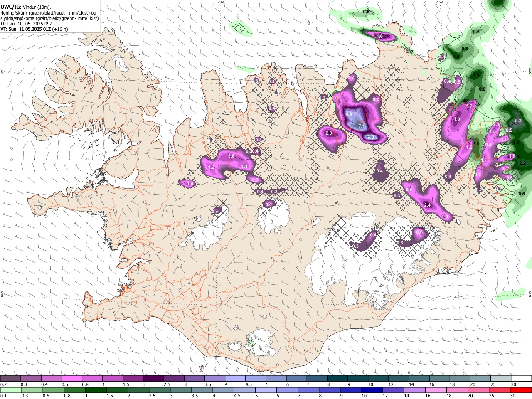The width and height of the screenshot is (532, 399).
Task: Click the white 30 snow-scale swatch
Action: coord(521,379)
